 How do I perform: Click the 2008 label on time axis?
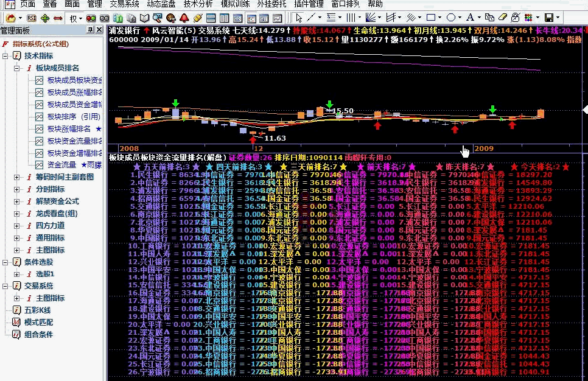130,149
